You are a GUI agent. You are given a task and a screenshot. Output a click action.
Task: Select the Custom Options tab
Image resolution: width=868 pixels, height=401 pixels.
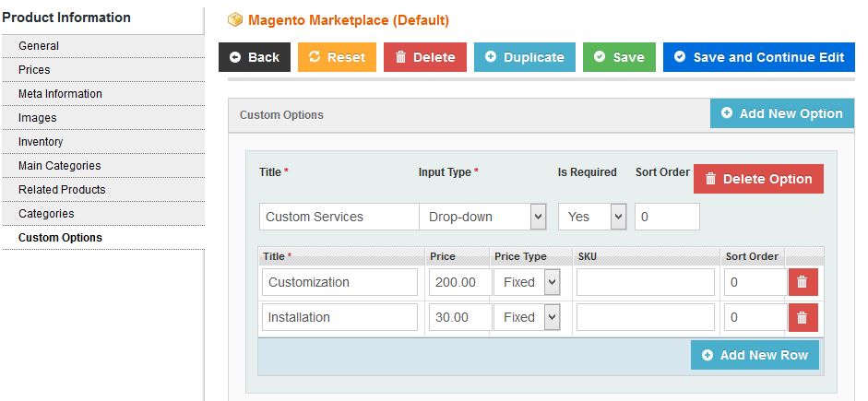103,238
